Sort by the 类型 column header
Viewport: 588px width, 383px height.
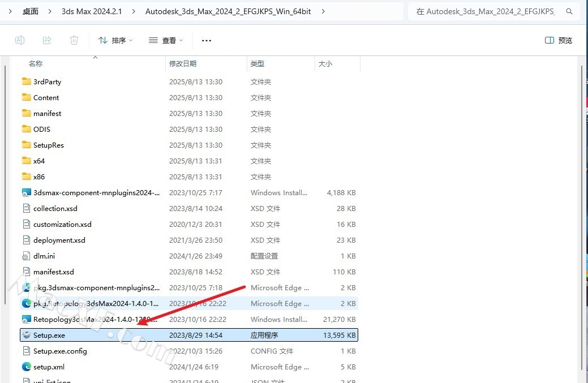pyautogui.click(x=257, y=64)
